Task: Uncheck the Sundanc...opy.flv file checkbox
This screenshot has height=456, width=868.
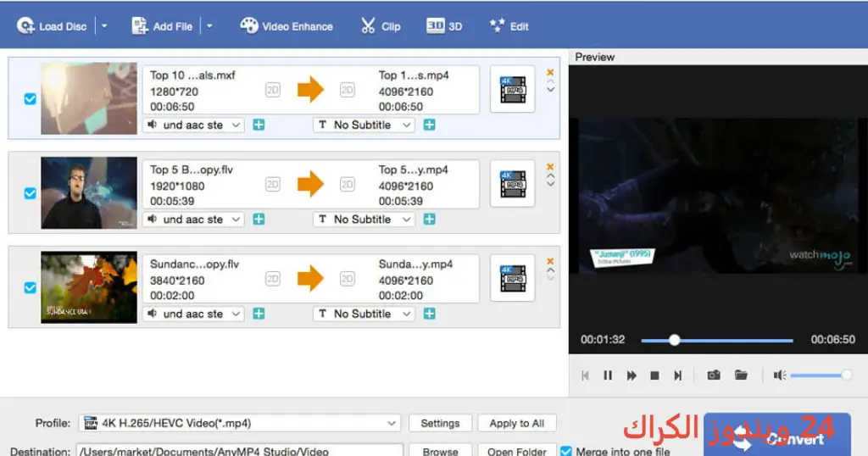Action: point(30,288)
